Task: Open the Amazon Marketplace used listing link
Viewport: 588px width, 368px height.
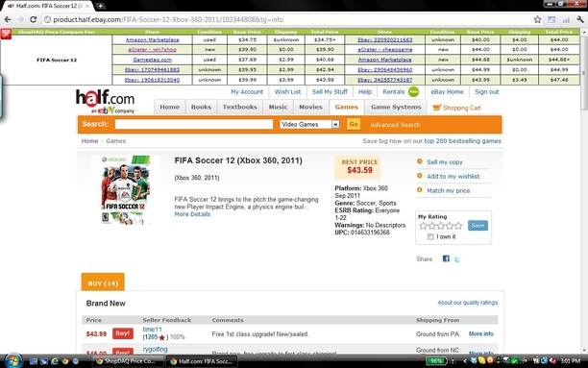Action: pyautogui.click(x=152, y=39)
